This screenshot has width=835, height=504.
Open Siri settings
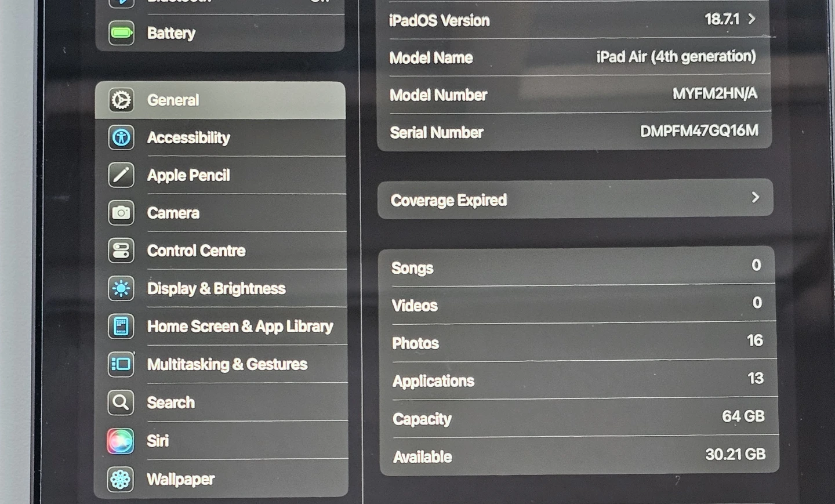coord(222,441)
